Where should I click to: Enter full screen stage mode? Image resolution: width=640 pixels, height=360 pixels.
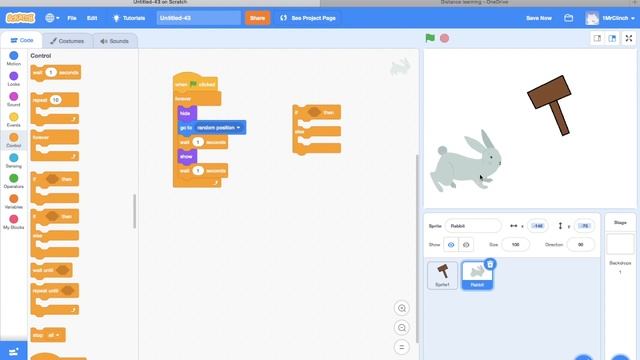(x=629, y=38)
